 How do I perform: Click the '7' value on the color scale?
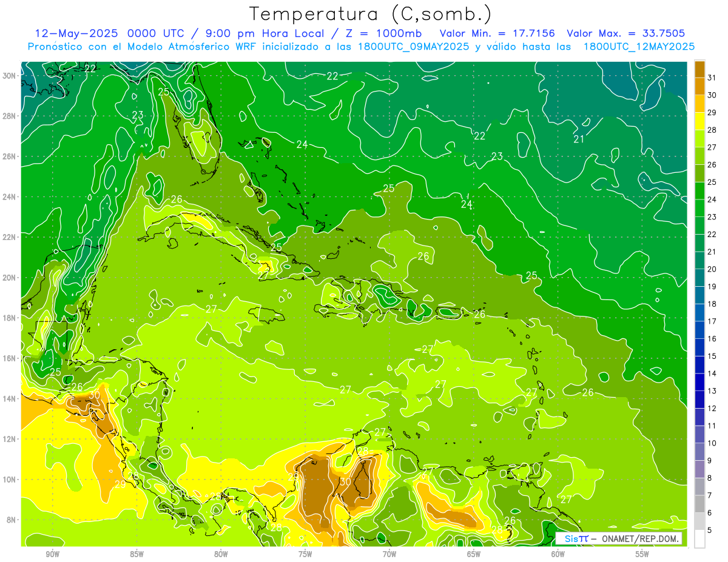(x=710, y=495)
